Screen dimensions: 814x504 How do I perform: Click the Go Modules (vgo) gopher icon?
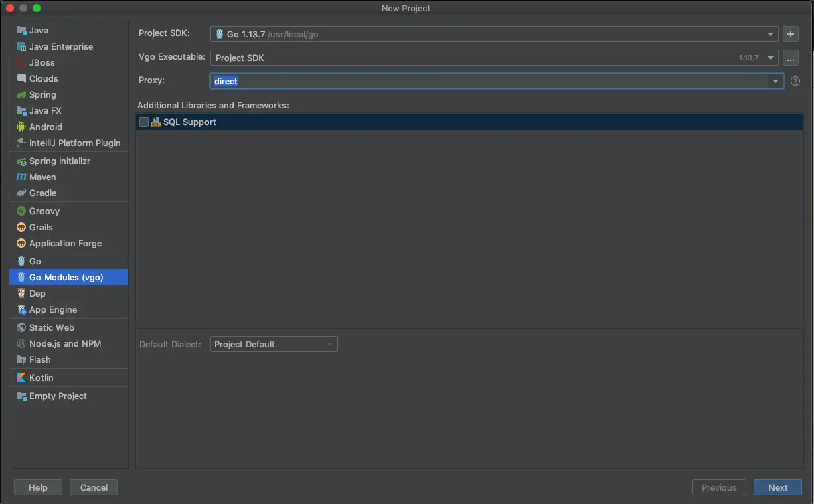(x=21, y=277)
